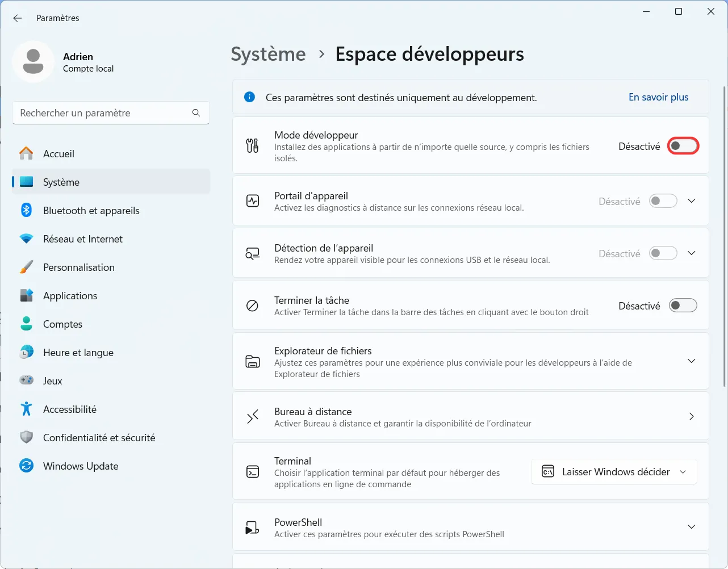Click the Comptes person icon

(26, 324)
